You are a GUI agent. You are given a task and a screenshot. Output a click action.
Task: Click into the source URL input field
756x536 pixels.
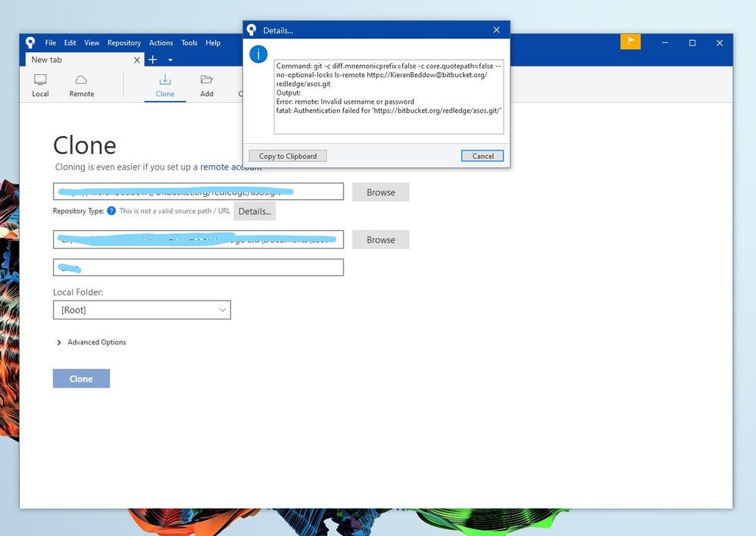pos(198,192)
